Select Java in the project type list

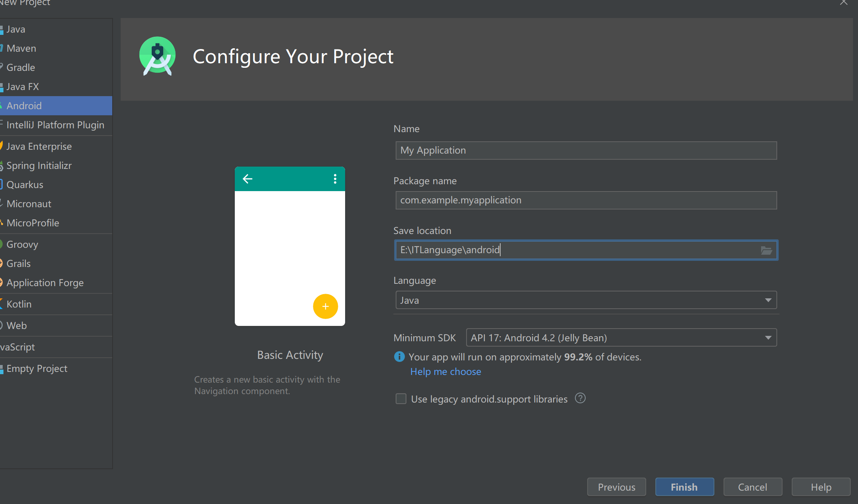(x=56, y=29)
